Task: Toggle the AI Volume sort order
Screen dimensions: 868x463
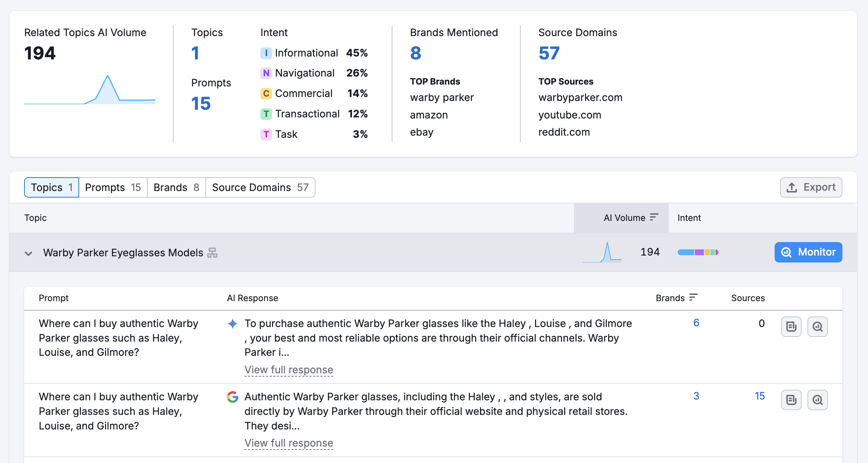Action: tap(654, 217)
